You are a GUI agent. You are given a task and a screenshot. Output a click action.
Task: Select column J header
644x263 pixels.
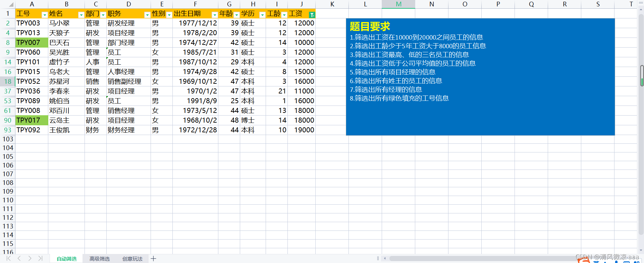pyautogui.click(x=302, y=4)
